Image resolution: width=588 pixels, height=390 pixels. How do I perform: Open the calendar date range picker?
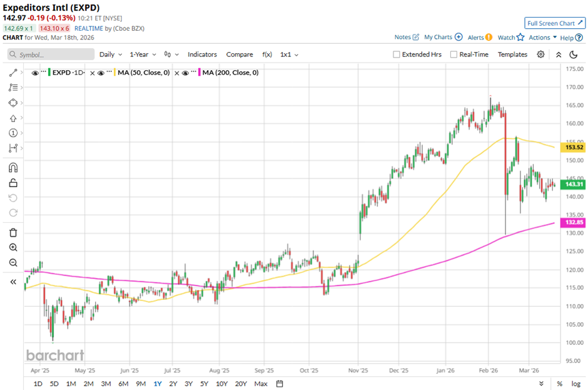click(x=280, y=384)
